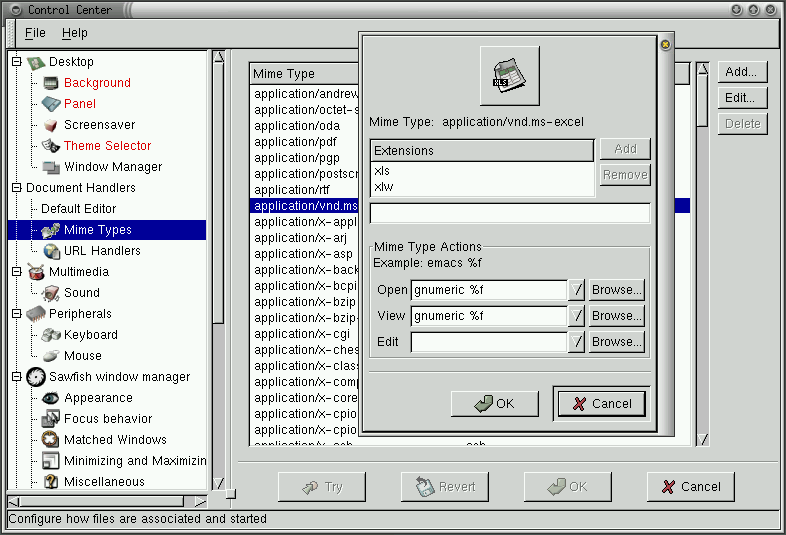Select application/x-cgi in mime list

tap(304, 334)
